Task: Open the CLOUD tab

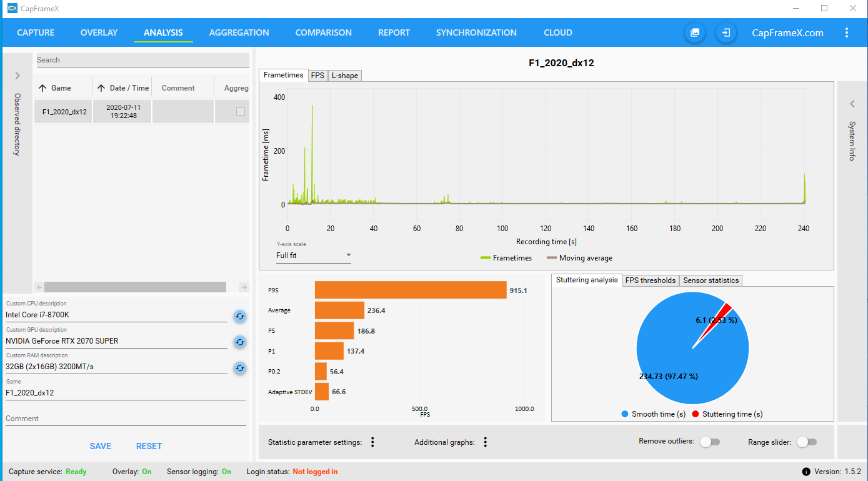Action: [x=558, y=32]
